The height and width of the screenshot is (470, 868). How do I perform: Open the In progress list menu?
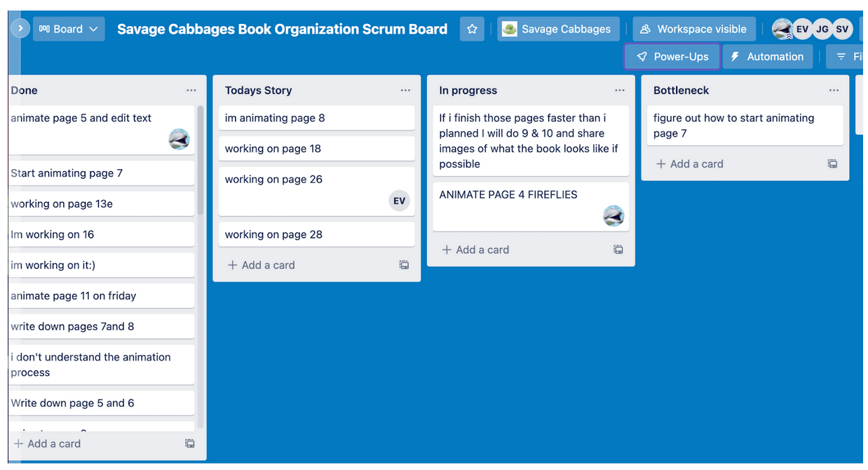click(619, 90)
